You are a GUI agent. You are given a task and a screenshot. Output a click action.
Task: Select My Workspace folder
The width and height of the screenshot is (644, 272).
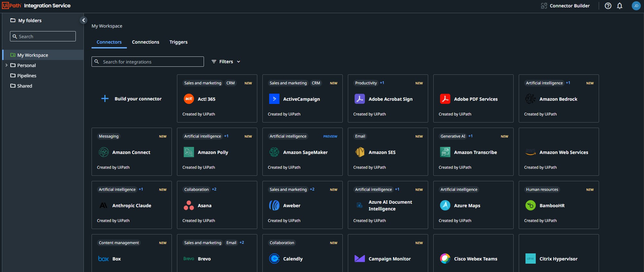[x=43, y=55]
